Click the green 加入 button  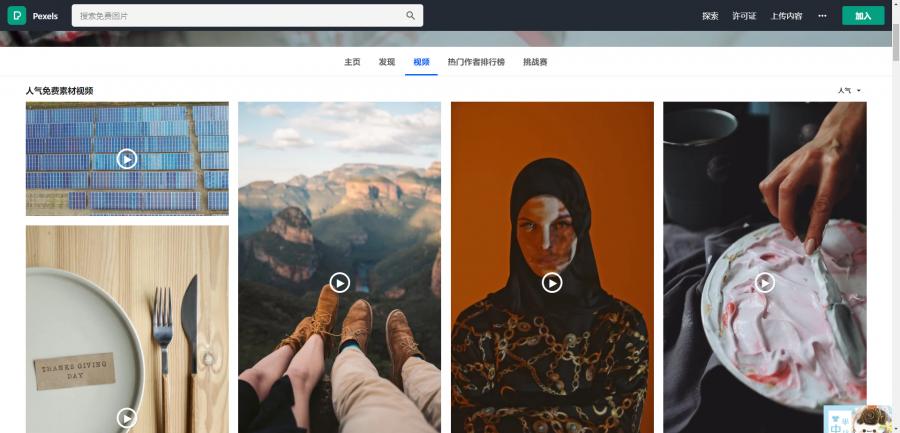pyautogui.click(x=863, y=16)
